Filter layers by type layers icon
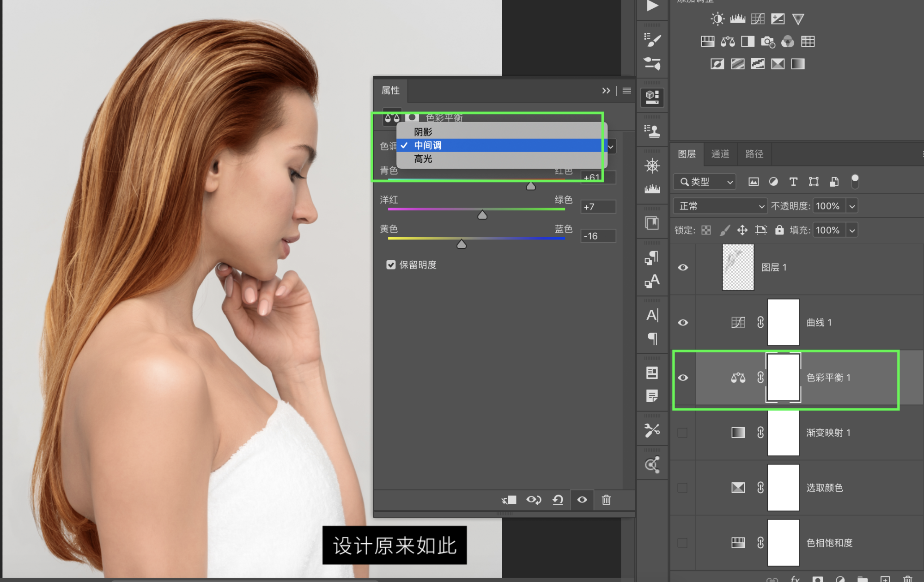This screenshot has height=582, width=924. click(x=793, y=182)
